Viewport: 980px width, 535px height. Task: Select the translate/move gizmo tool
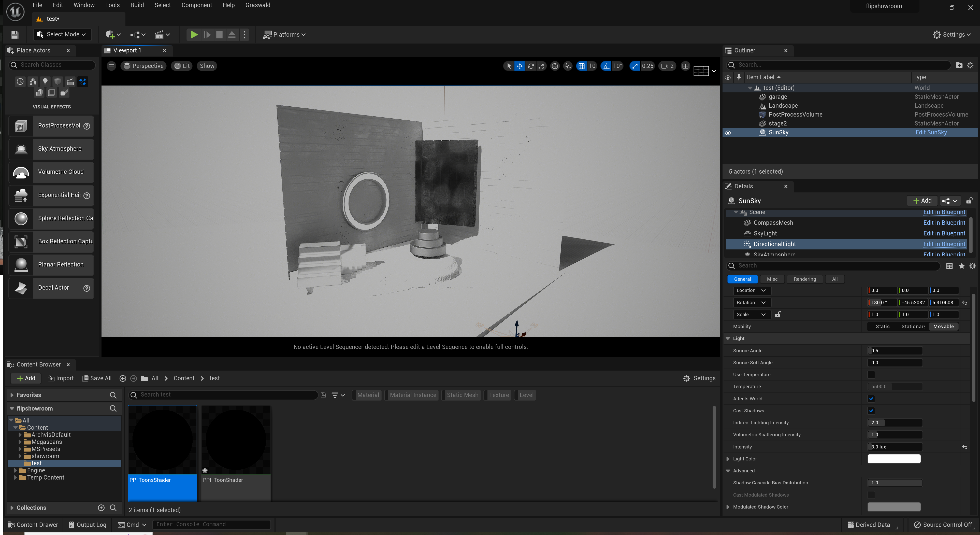(519, 66)
